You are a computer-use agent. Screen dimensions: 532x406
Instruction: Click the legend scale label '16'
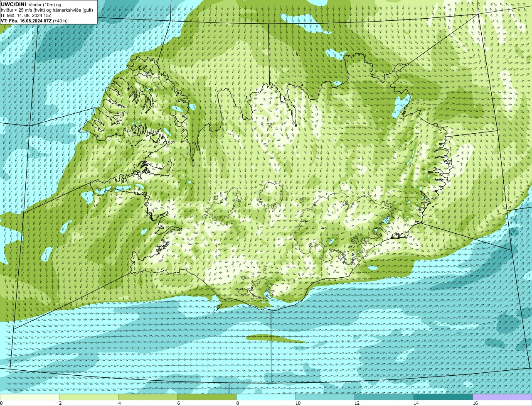[475, 403]
